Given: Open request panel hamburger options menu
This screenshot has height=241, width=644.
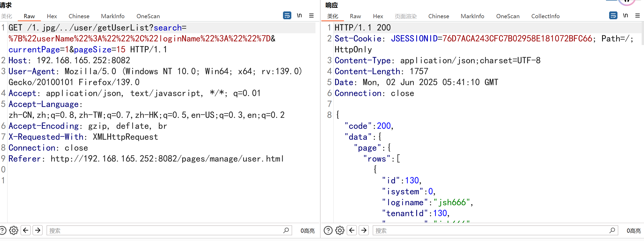Looking at the screenshot, I should 311,16.
